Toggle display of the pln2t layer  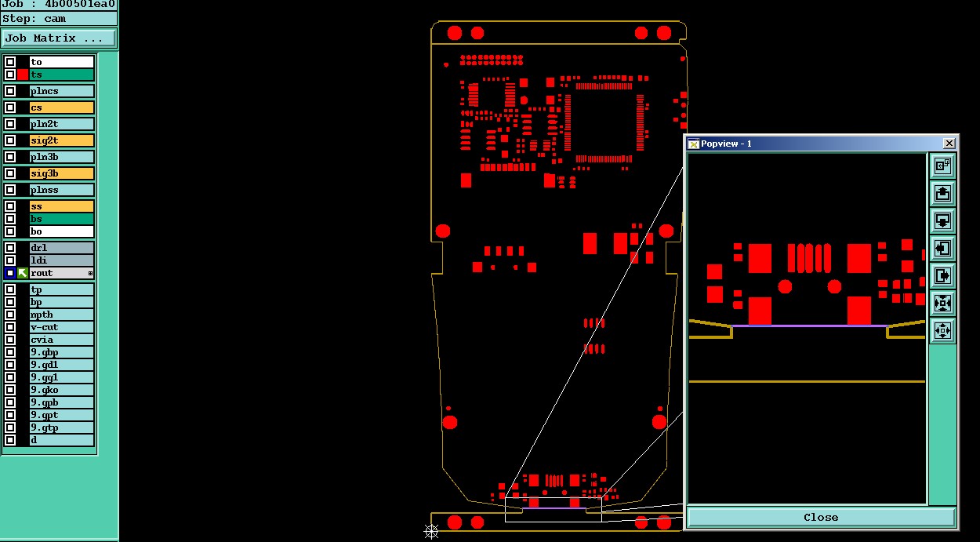tap(10, 124)
